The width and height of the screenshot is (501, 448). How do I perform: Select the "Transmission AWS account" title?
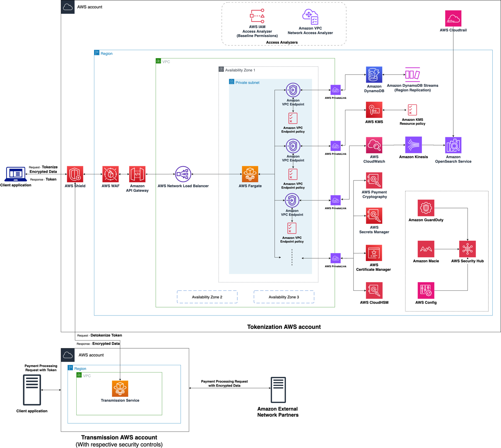119,437
